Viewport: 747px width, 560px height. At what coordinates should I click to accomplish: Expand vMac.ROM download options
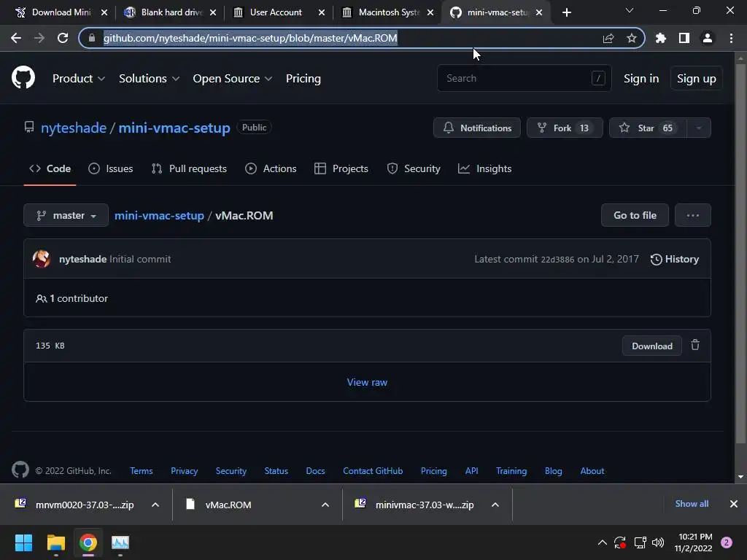[x=325, y=505]
